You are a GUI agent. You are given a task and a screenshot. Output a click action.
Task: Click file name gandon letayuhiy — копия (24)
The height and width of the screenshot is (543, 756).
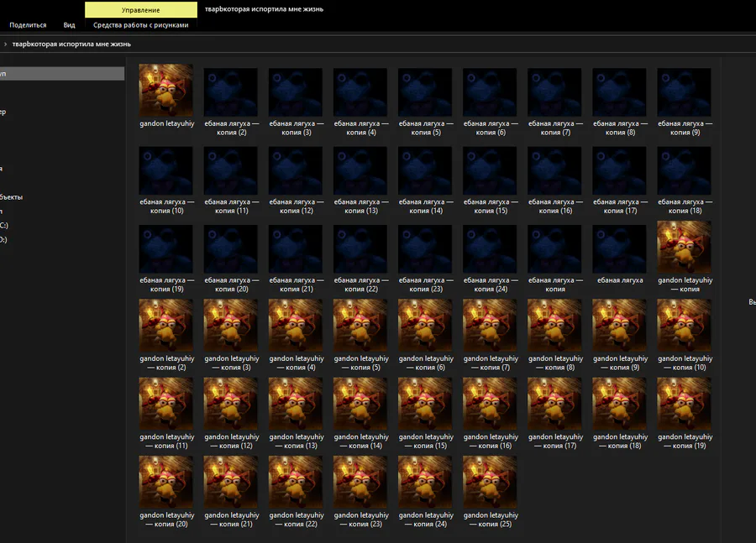click(x=426, y=520)
